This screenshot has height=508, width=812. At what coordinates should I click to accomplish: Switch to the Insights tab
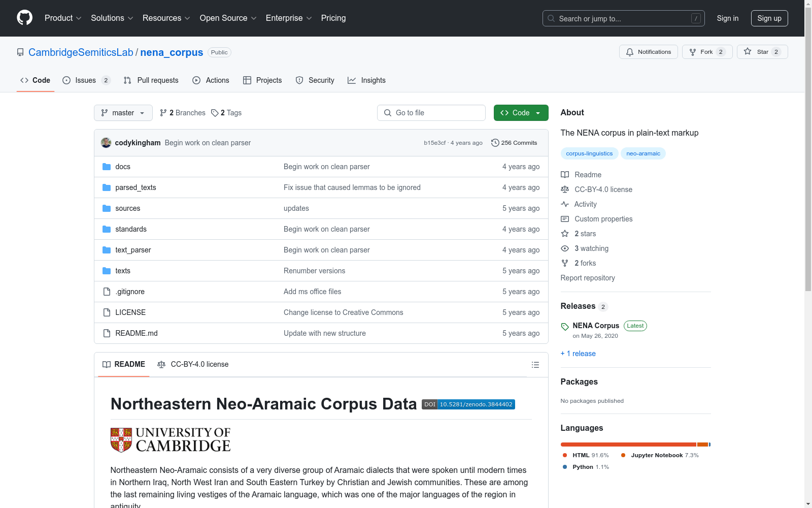pyautogui.click(x=366, y=80)
